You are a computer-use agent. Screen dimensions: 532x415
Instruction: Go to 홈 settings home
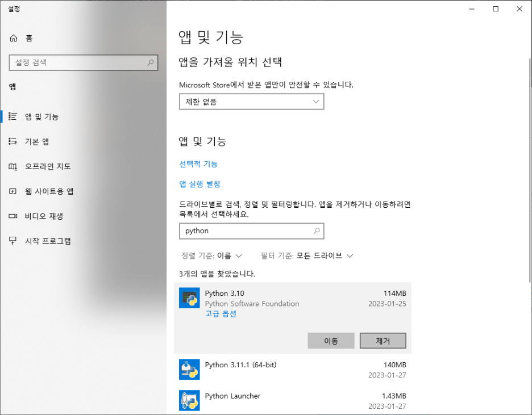[83, 38]
